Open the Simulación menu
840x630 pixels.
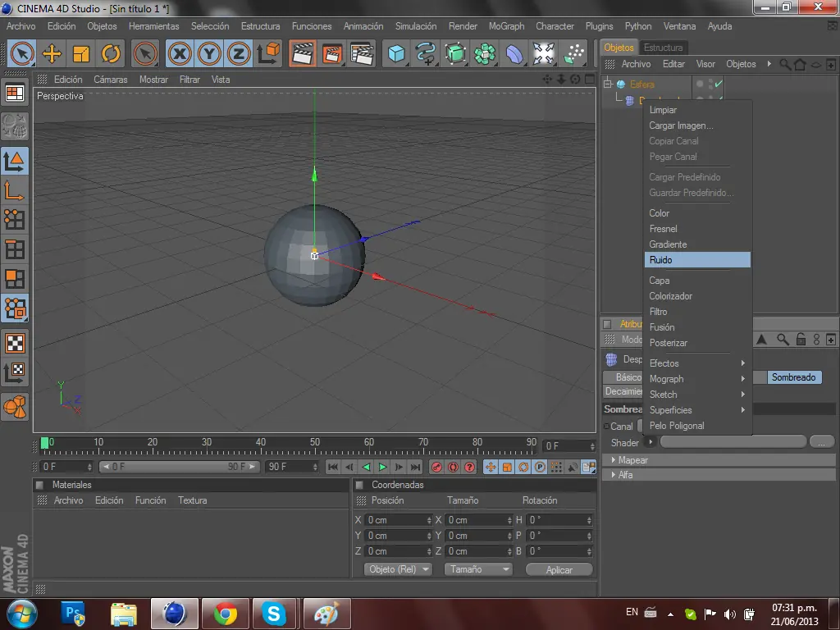(416, 26)
